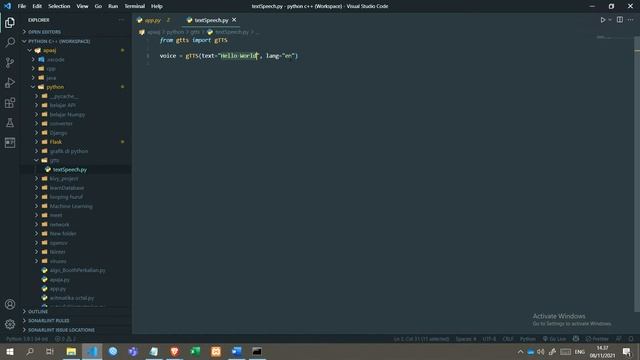640x360 pixels.
Task: Run Python file with play icon
Action: [602, 20]
